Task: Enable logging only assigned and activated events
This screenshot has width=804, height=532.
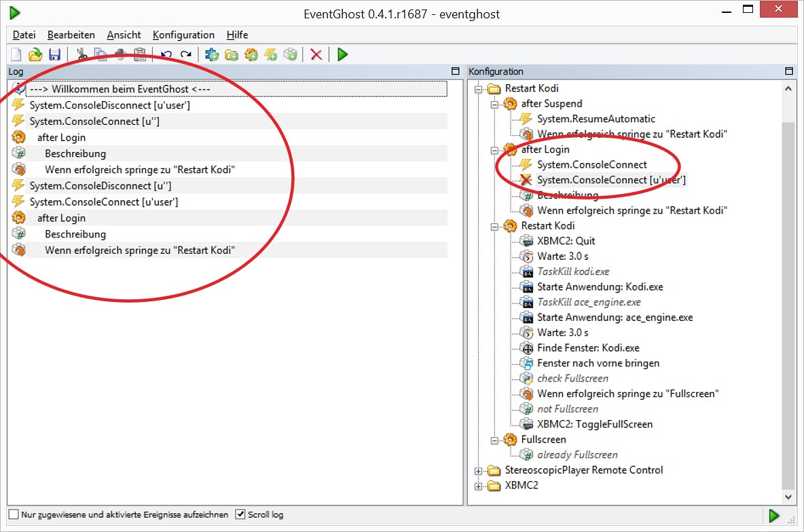Action: click(x=14, y=514)
